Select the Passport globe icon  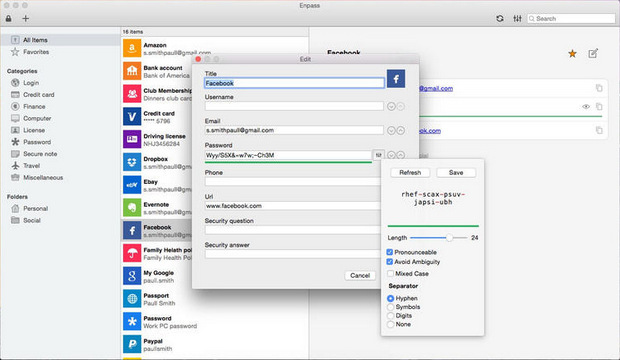pyautogui.click(x=132, y=299)
